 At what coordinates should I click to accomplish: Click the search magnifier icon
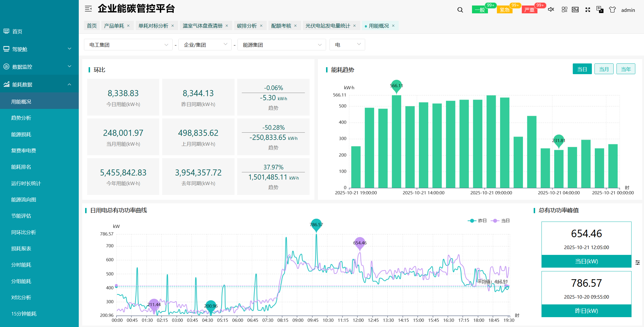pos(460,10)
